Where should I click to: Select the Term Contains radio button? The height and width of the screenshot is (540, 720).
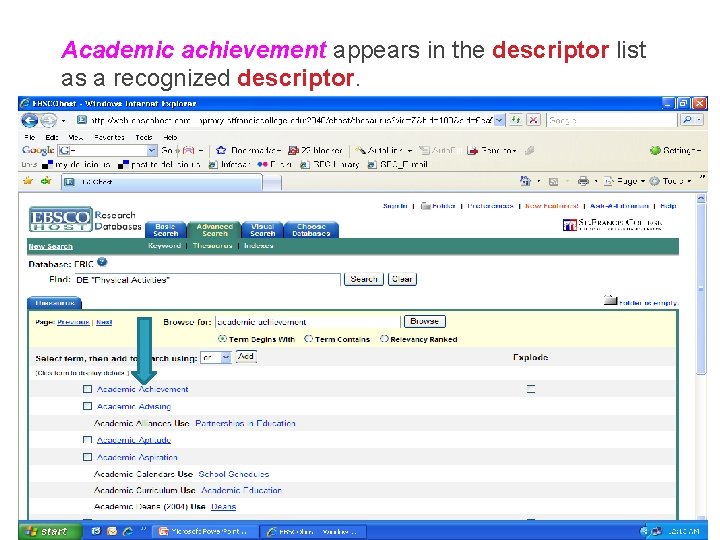point(309,339)
